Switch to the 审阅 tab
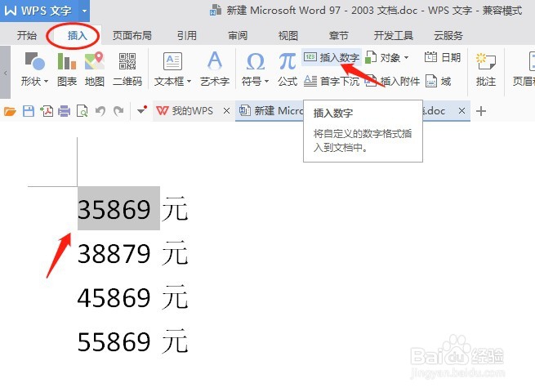The image size is (535, 392). [238, 35]
